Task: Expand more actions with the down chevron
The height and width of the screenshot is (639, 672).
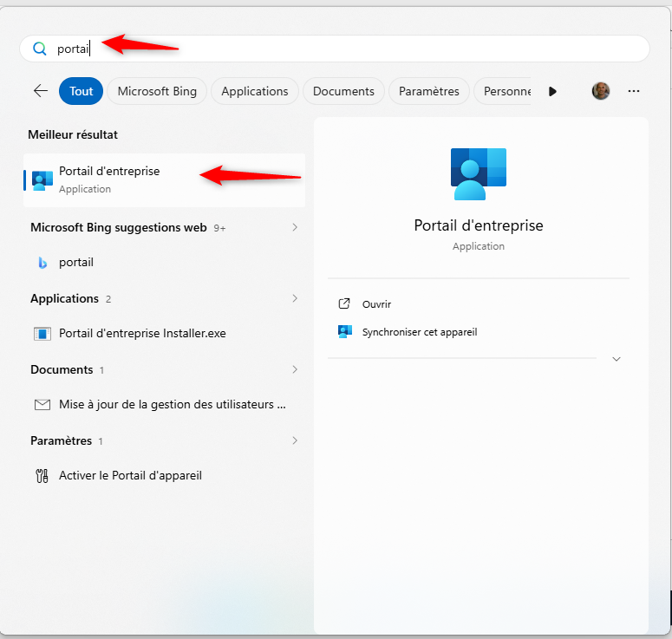Action: click(x=617, y=359)
